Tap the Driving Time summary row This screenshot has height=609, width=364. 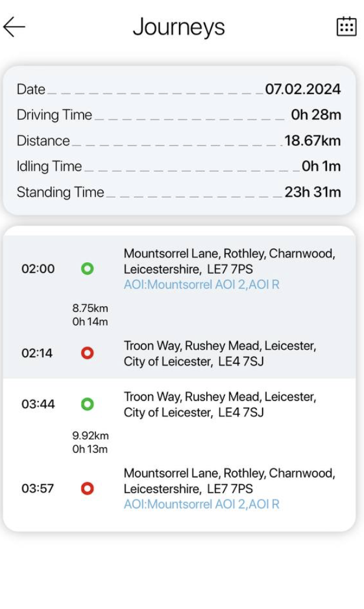pos(178,115)
